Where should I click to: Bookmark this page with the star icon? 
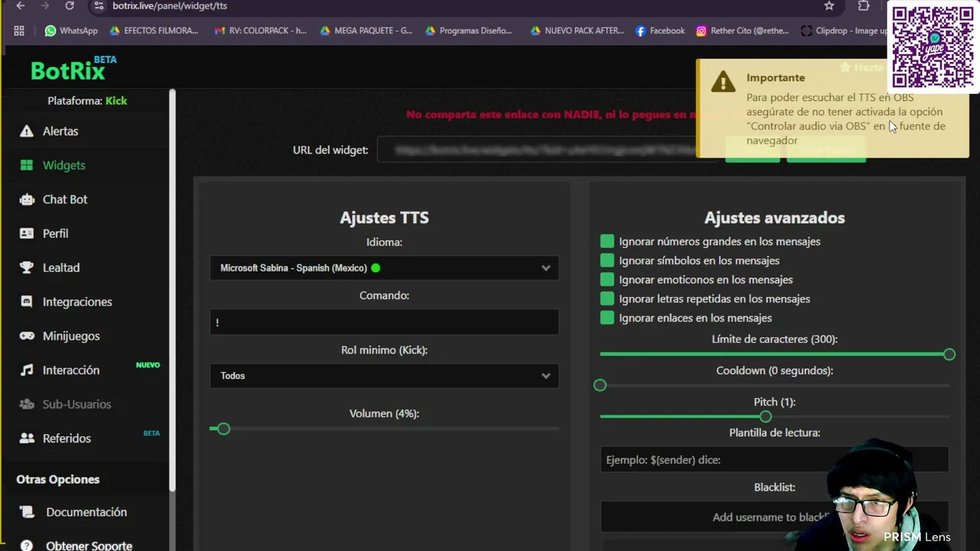pos(829,6)
